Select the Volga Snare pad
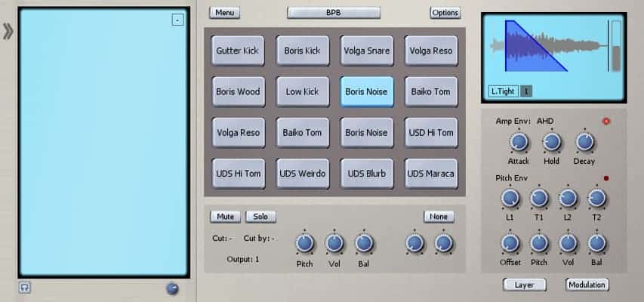This screenshot has width=644, height=302. [x=366, y=51]
